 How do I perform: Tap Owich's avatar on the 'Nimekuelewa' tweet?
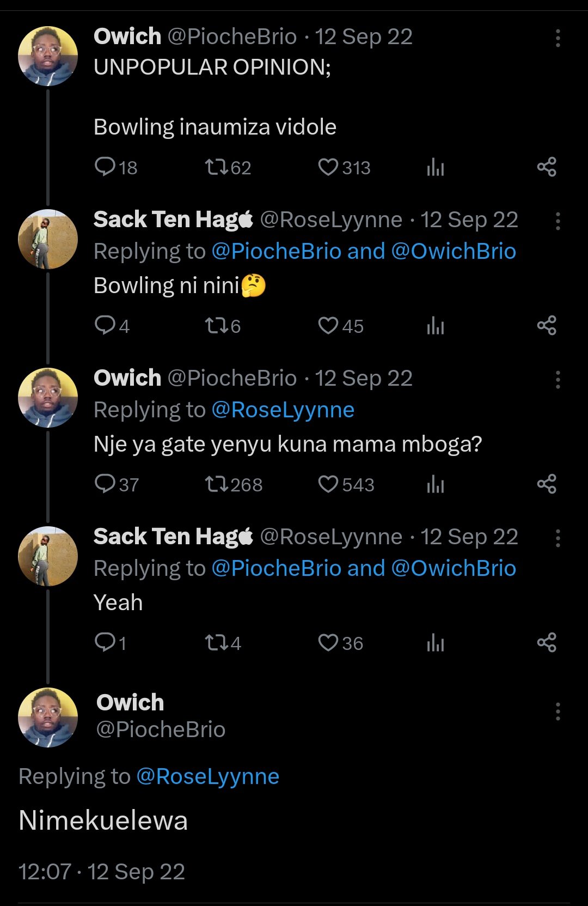click(x=48, y=717)
